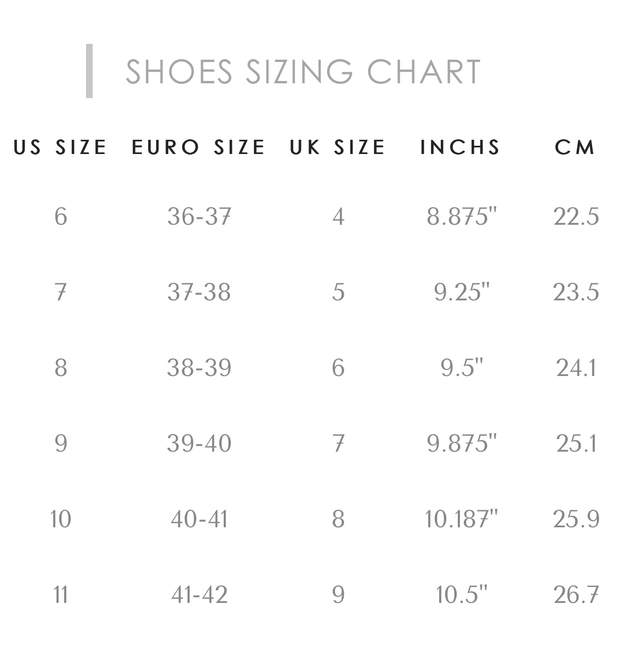Click the SHOES SIZING CHART title

pyautogui.click(x=303, y=72)
